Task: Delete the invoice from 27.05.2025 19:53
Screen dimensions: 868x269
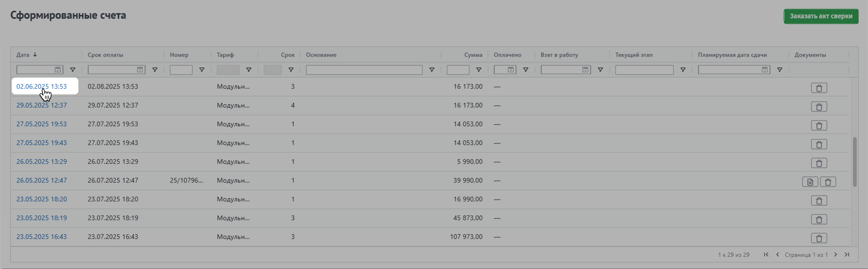Action: tap(819, 126)
